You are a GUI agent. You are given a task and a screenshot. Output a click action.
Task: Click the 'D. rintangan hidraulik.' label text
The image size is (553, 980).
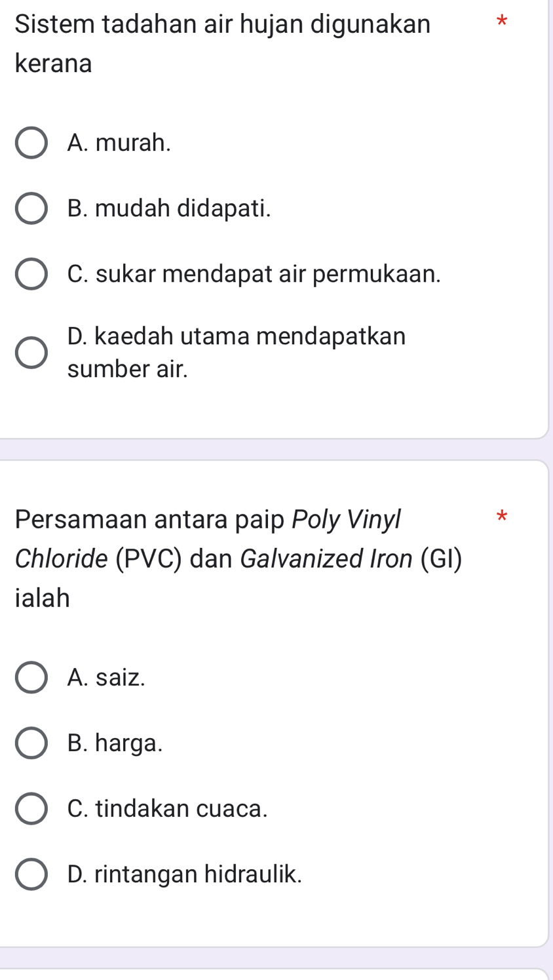[x=185, y=874]
